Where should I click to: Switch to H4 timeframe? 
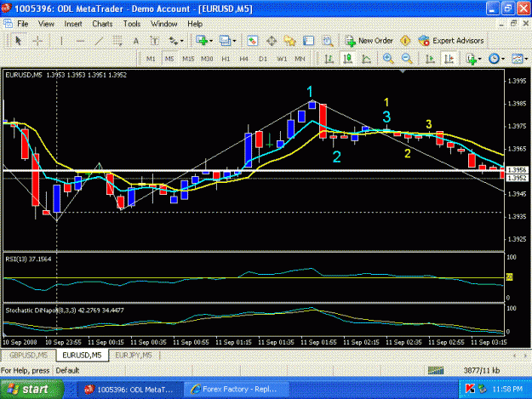pos(244,59)
